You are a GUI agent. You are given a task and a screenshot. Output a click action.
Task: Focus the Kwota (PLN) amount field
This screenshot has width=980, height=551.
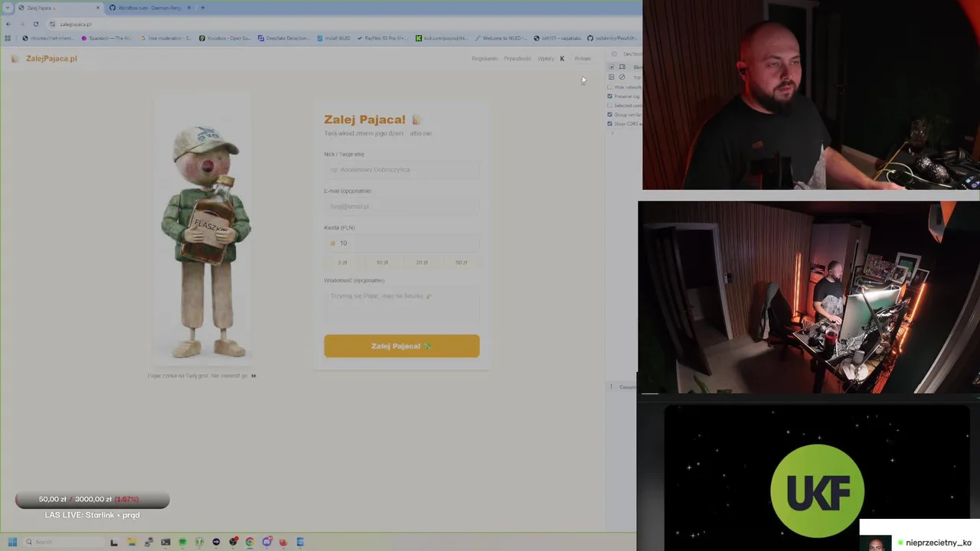402,243
